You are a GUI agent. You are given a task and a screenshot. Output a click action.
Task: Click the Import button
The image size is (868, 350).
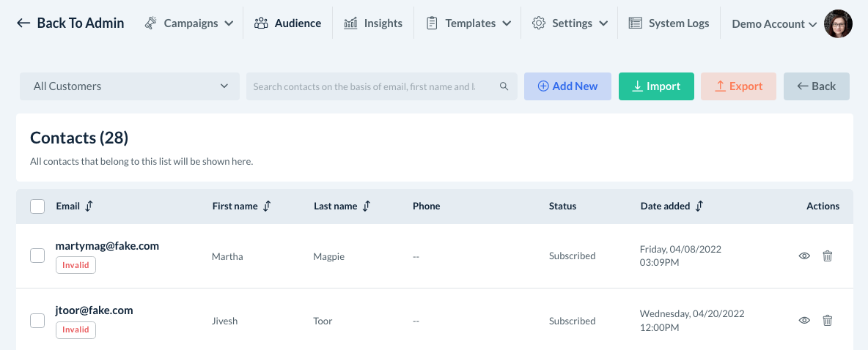656,86
